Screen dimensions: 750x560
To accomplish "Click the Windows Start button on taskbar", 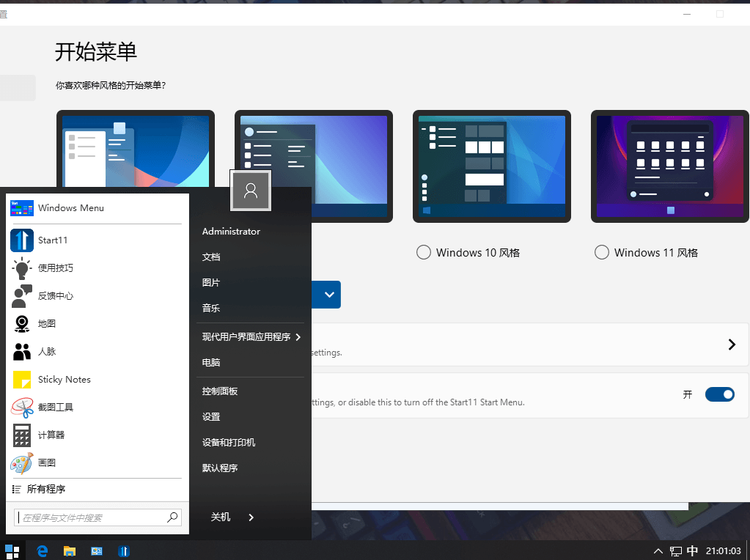I will click(12, 551).
